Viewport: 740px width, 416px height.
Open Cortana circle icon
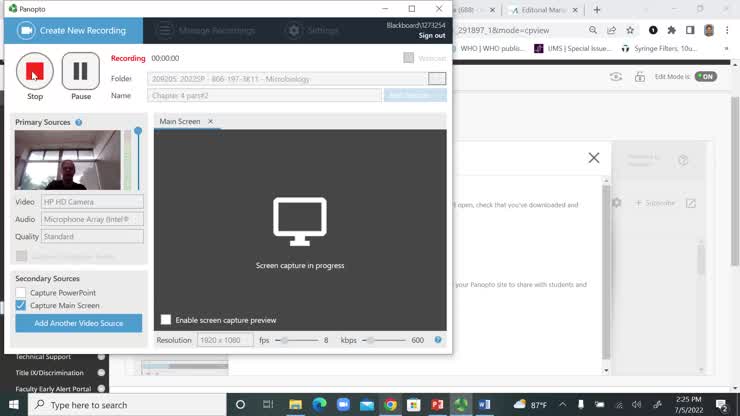pos(240,405)
